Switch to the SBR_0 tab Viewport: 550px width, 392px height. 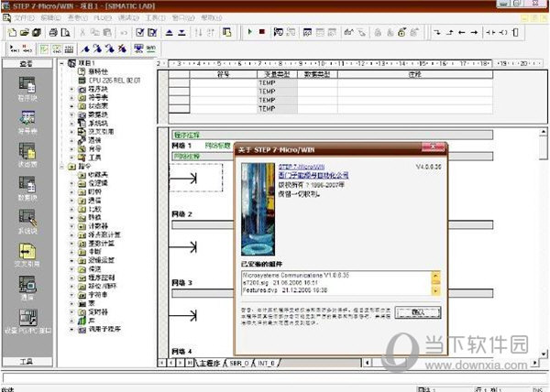click(x=239, y=364)
